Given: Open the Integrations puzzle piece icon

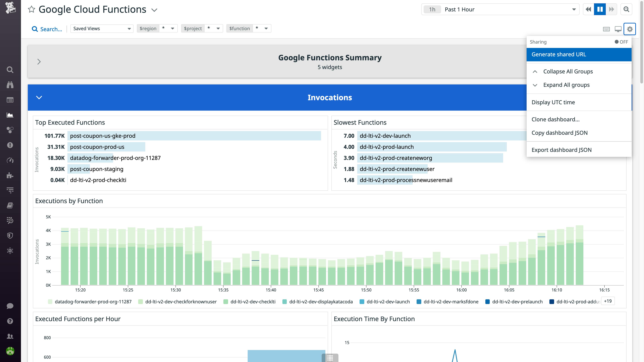Looking at the screenshot, I should pos(10,175).
